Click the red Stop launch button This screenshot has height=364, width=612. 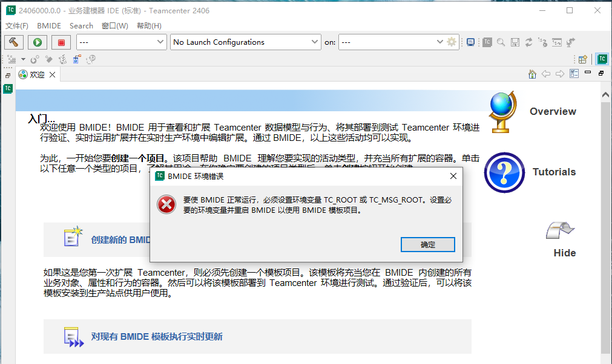pos(61,42)
